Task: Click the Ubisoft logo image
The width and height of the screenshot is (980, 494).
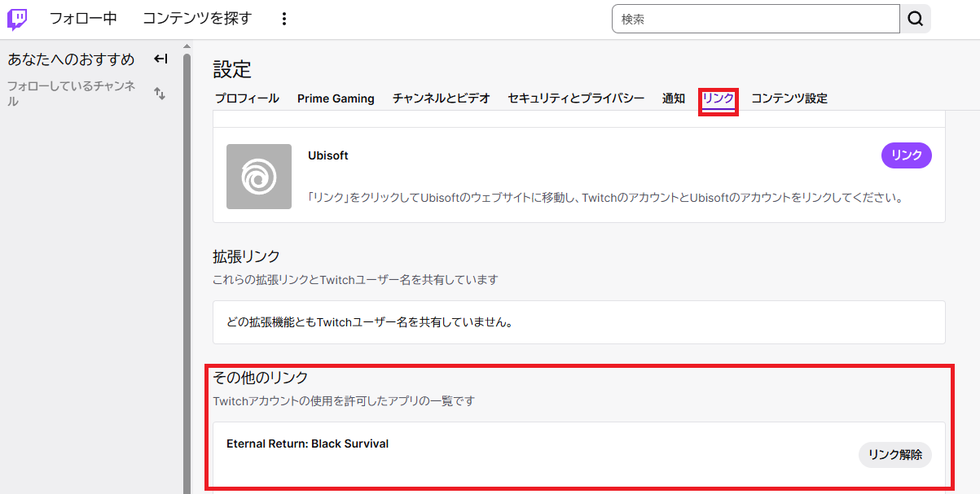Action: point(258,177)
